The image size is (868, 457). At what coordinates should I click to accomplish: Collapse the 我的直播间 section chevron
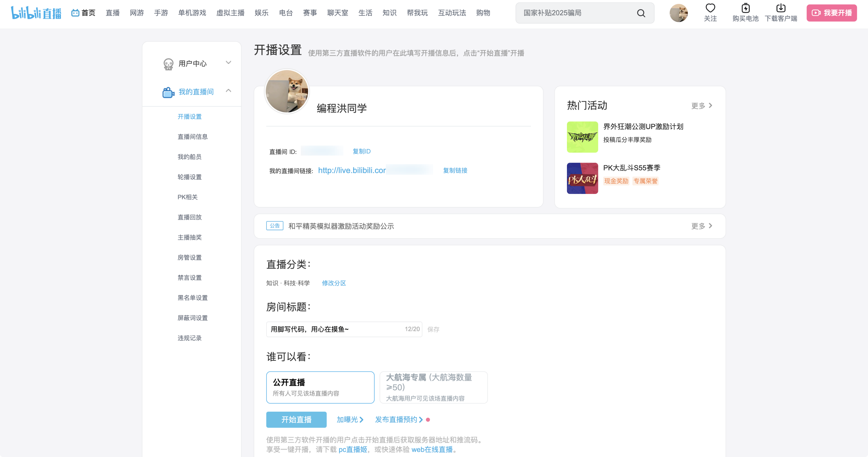click(x=228, y=91)
